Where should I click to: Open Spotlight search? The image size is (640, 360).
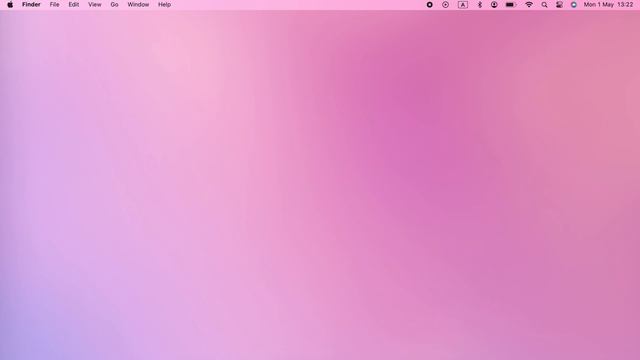point(544,5)
